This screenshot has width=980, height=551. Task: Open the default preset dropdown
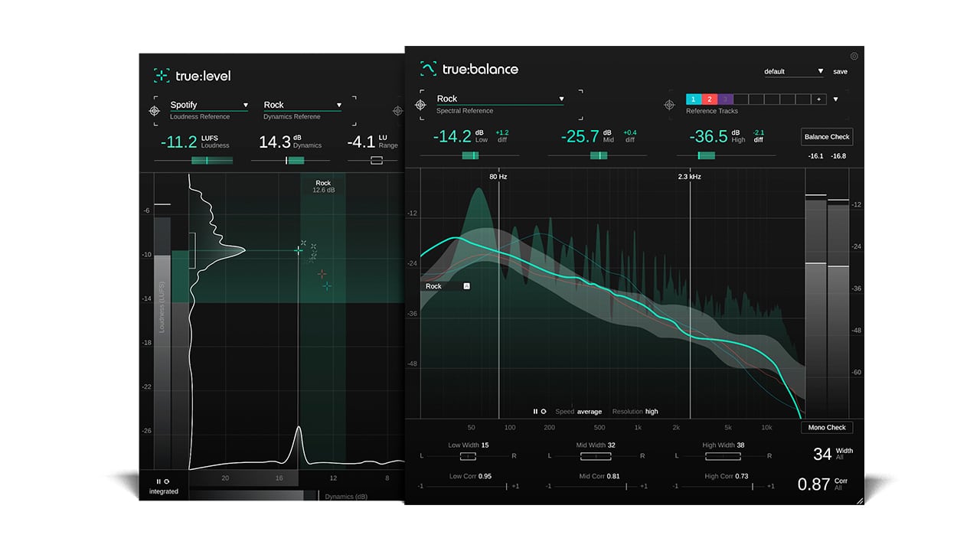coord(794,71)
